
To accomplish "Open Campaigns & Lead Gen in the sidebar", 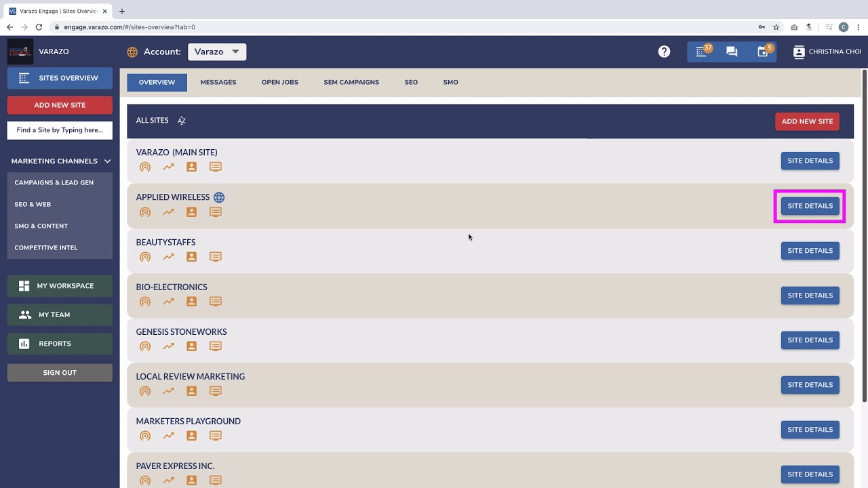I will coord(60,182).
